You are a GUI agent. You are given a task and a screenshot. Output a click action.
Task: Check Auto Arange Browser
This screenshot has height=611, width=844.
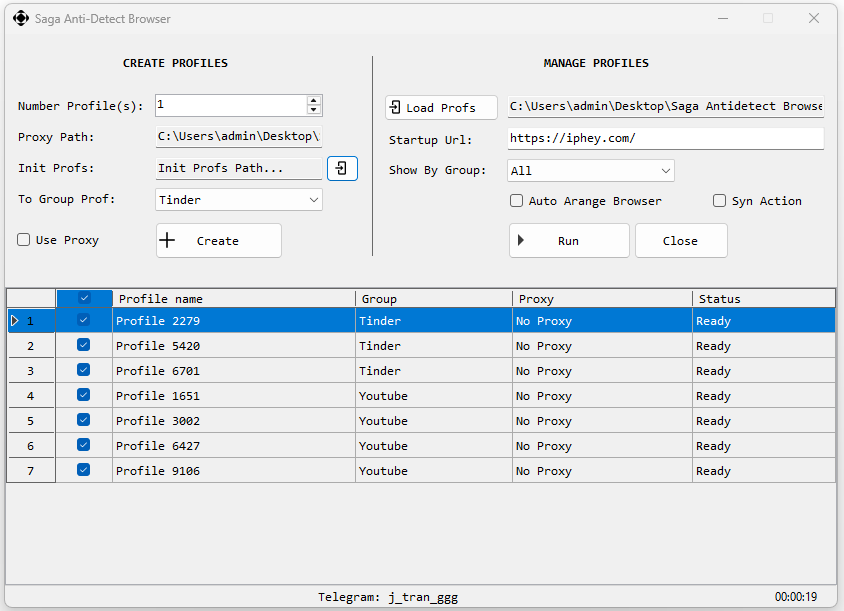(516, 200)
